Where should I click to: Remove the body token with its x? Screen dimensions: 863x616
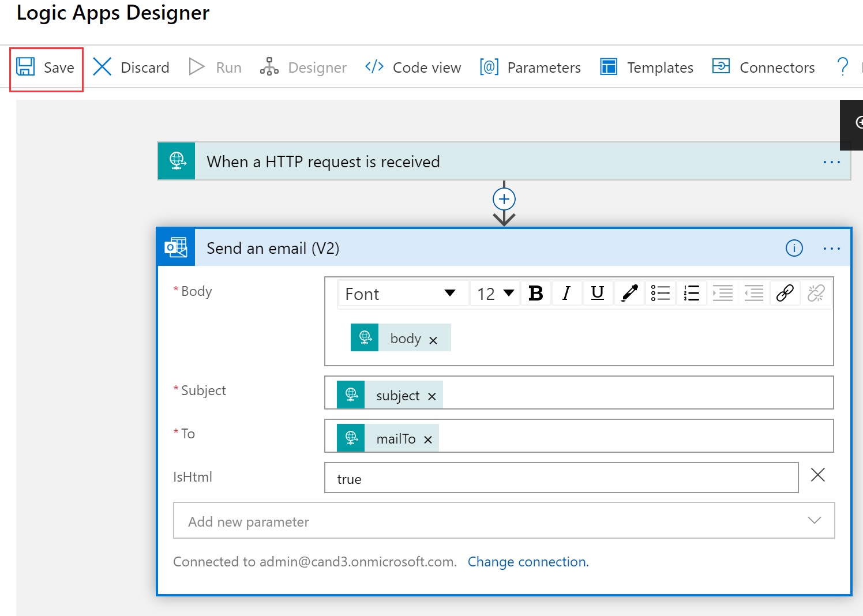click(433, 340)
